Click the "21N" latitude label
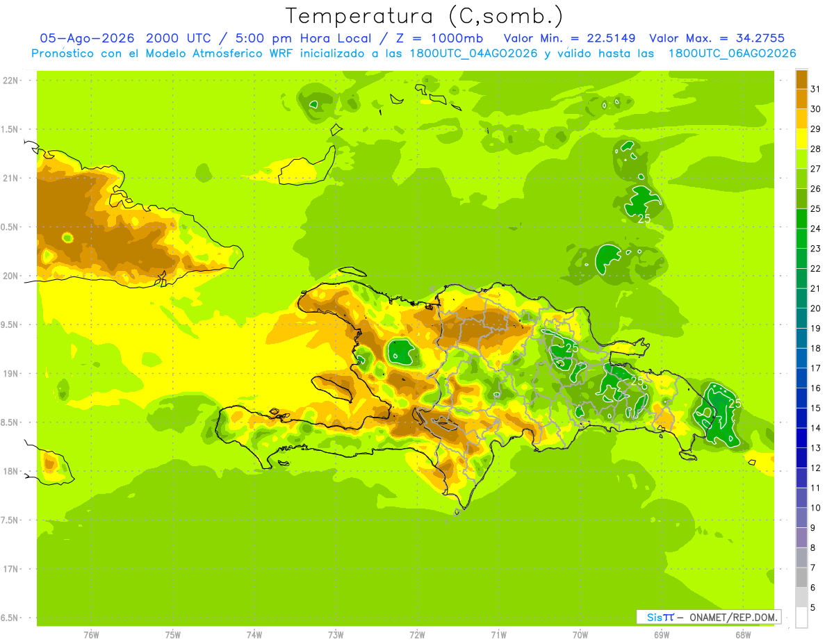 click(12, 178)
